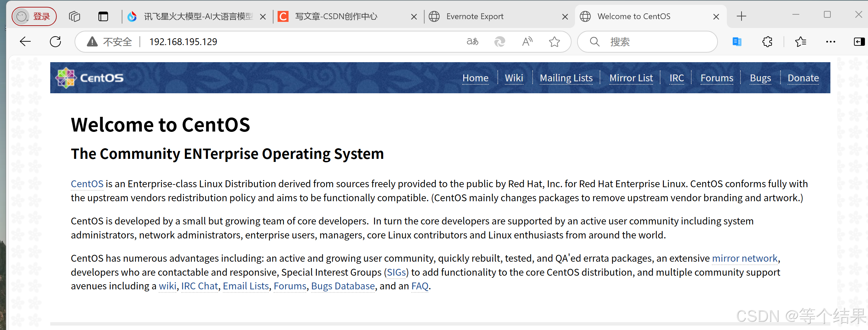This screenshot has height=330, width=868.
Task: Close the 写文章-CSDN创作中心 tab
Action: pos(414,16)
